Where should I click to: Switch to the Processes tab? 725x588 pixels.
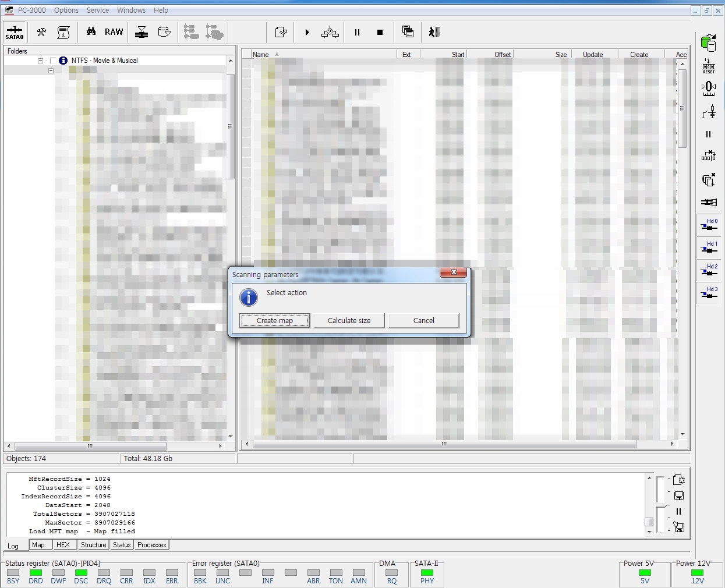pyautogui.click(x=152, y=545)
